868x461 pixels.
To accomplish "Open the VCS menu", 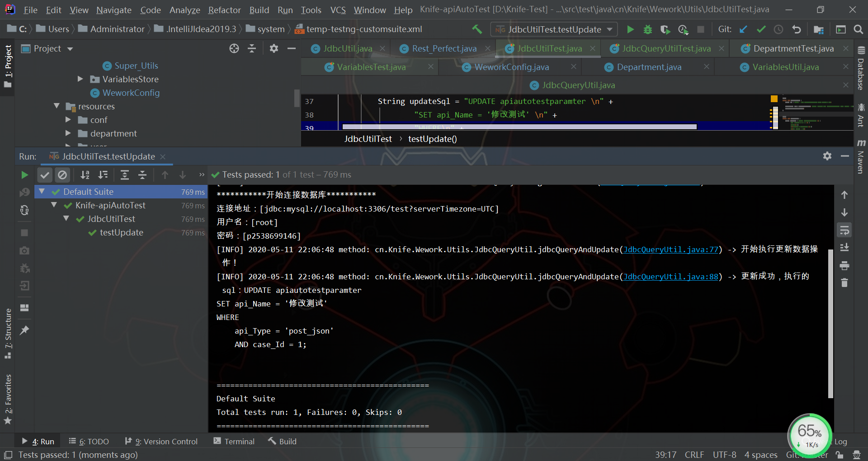I will 338,10.
